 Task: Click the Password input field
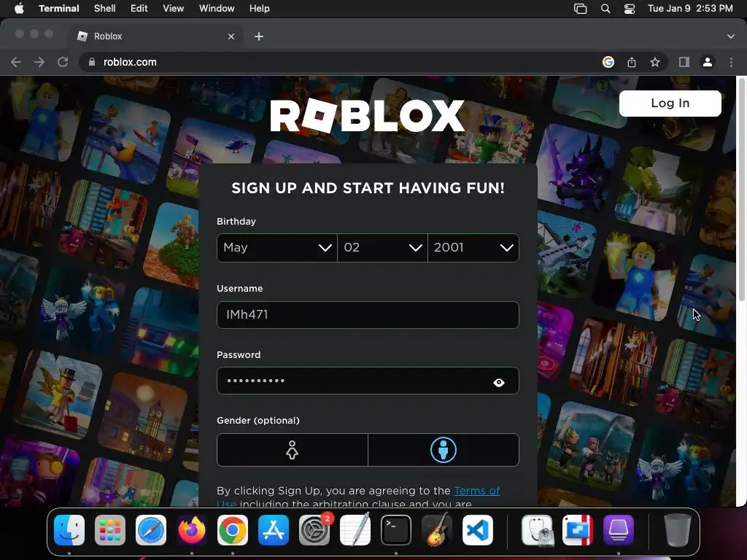click(x=368, y=381)
